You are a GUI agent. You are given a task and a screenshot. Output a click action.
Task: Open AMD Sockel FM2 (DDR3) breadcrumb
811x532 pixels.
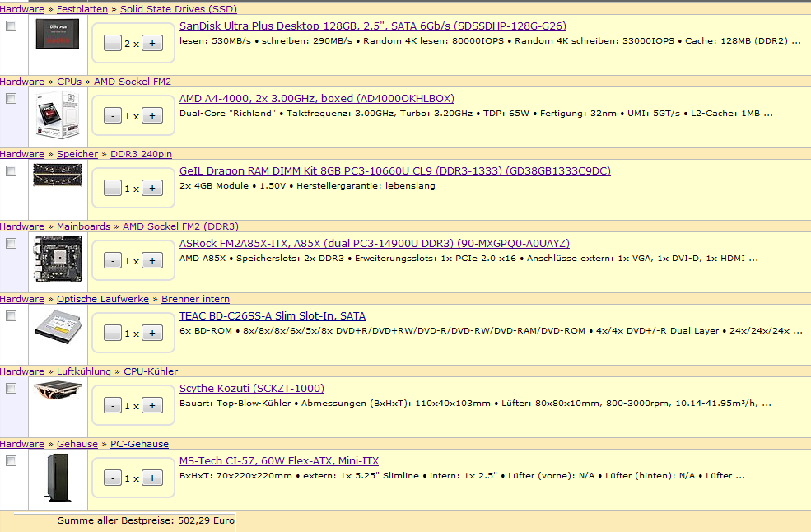[x=180, y=226]
